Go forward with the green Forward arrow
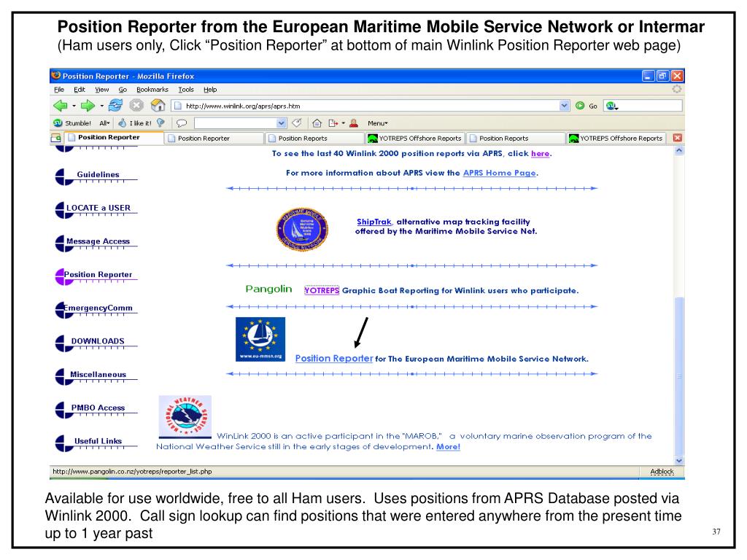 pos(88,106)
